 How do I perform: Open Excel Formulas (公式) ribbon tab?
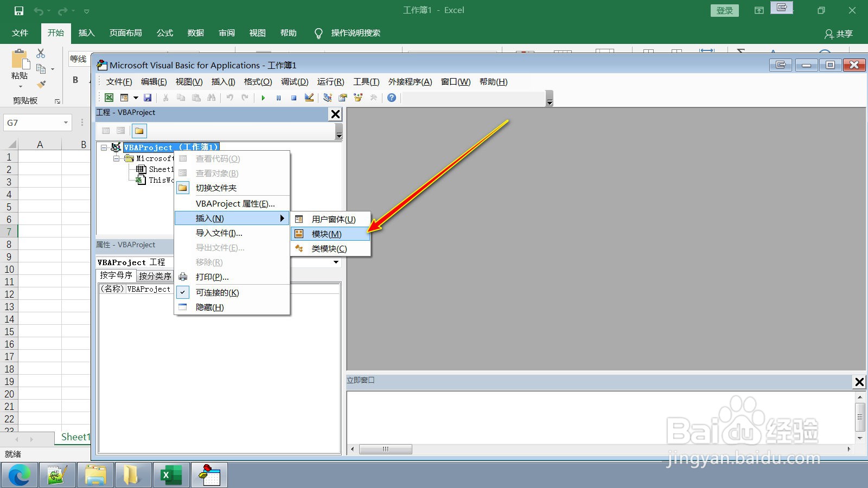click(165, 33)
